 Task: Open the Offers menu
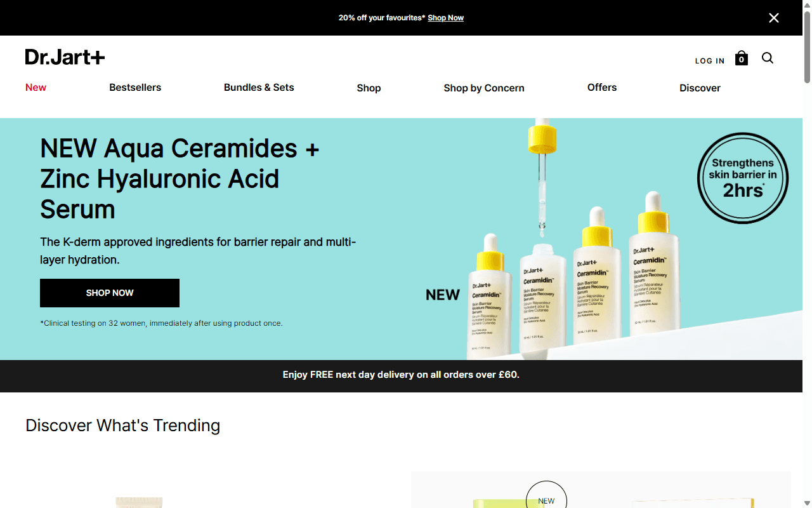tap(602, 88)
